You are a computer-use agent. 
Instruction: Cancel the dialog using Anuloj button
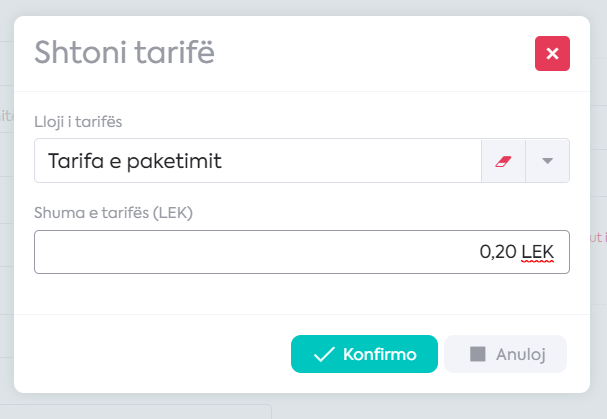[x=505, y=354]
